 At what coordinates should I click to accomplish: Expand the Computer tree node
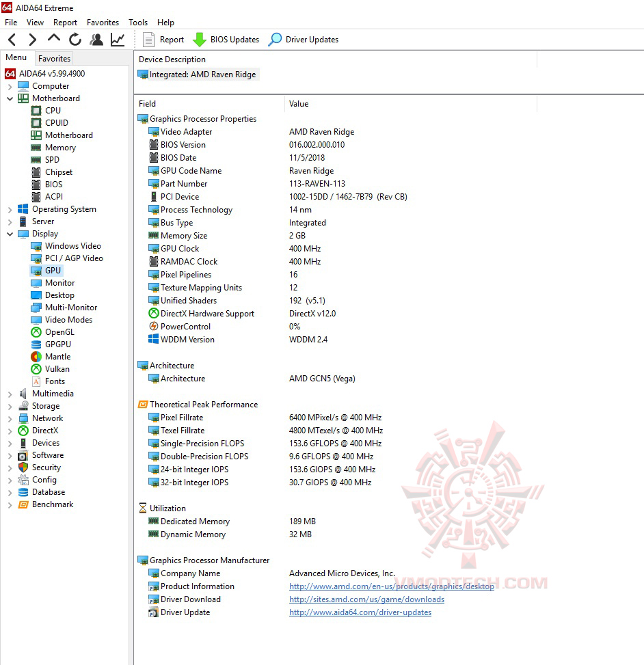10,87
